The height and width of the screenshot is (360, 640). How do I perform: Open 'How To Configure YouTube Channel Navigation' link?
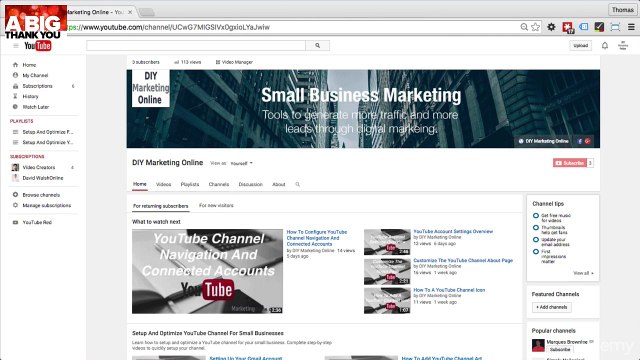pyautogui.click(x=317, y=238)
